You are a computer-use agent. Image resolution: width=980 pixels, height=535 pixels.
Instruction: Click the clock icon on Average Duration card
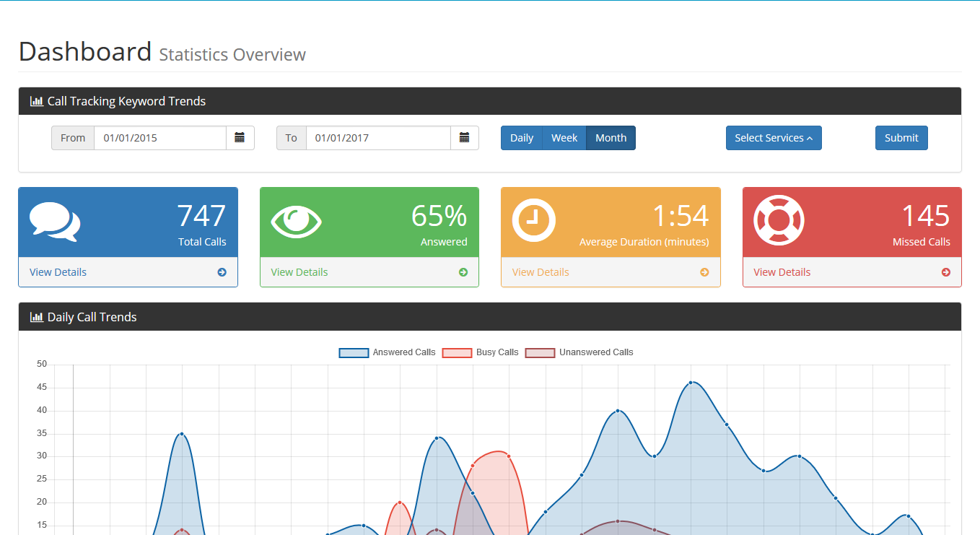pos(534,219)
